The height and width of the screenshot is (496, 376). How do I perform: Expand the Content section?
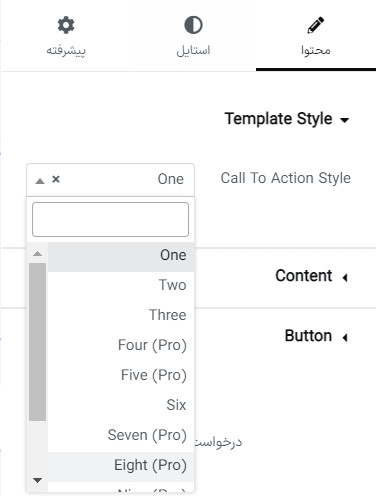coord(312,276)
